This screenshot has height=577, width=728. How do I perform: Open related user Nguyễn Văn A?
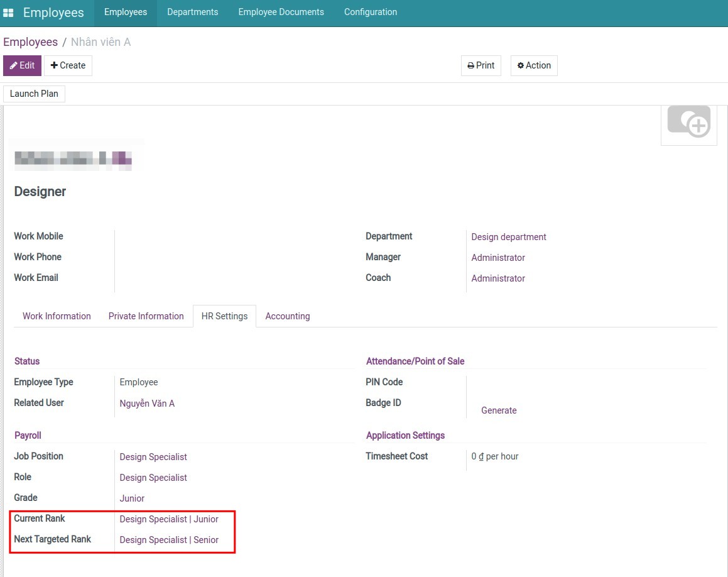point(147,403)
